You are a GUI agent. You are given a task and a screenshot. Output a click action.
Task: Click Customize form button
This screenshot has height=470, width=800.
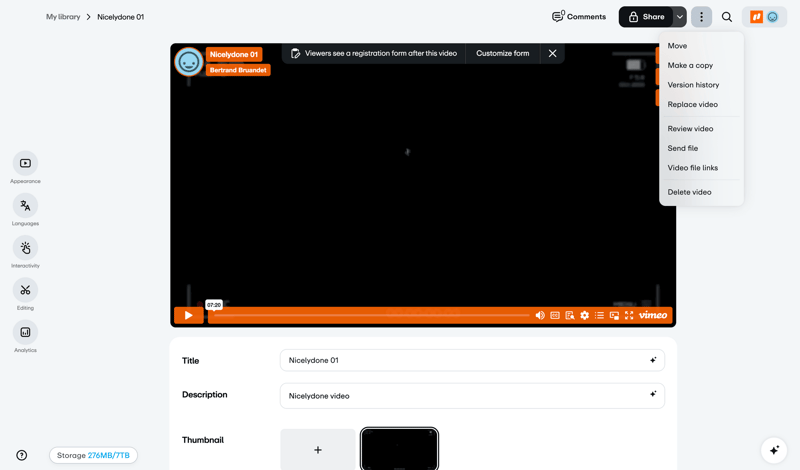[503, 53]
